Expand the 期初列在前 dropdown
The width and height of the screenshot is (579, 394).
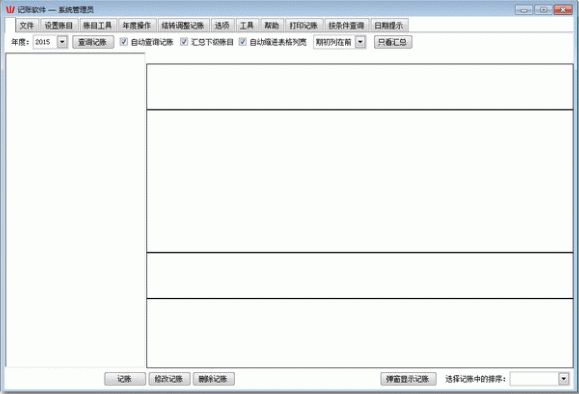point(360,42)
